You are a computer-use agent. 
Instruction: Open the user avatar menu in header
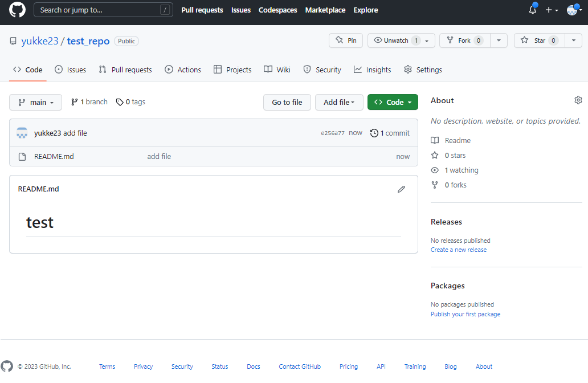coord(574,10)
